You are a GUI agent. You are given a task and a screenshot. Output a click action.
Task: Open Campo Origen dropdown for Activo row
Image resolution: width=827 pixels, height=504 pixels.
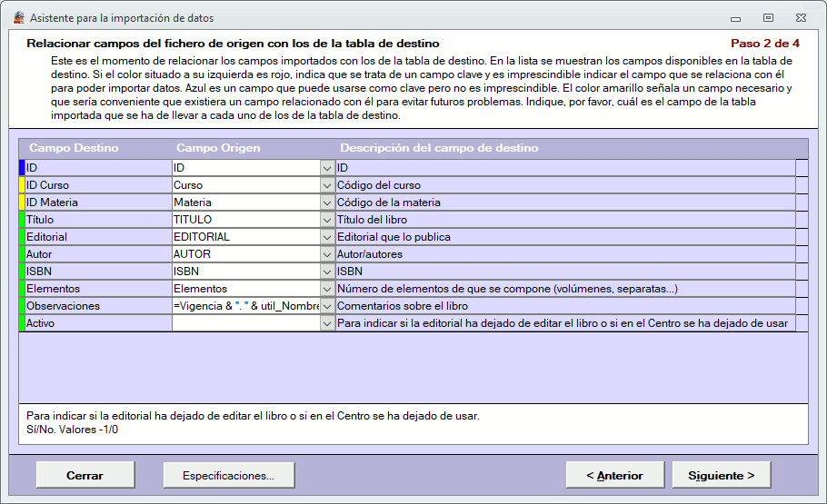(x=327, y=323)
